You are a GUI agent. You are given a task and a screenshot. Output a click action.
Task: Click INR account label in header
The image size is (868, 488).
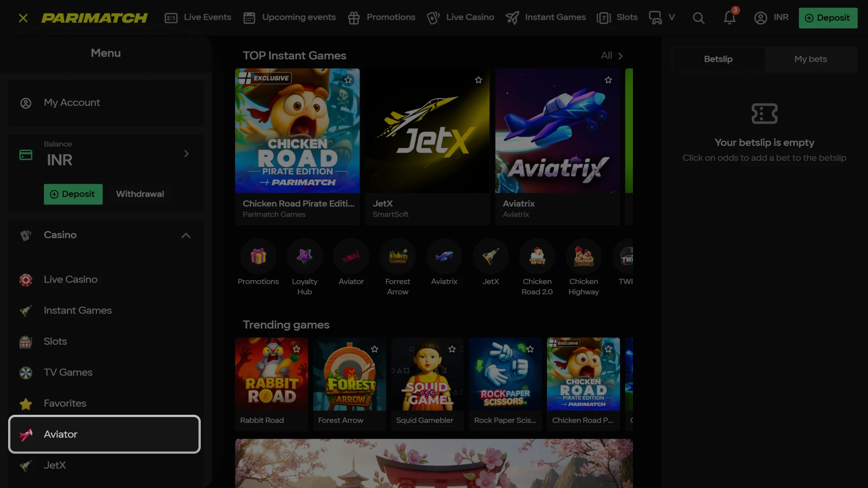pos(781,18)
